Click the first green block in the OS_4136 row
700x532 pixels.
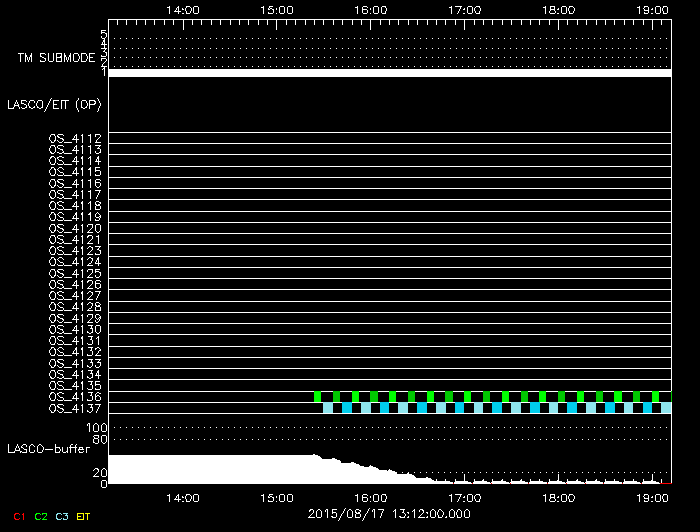click(318, 397)
